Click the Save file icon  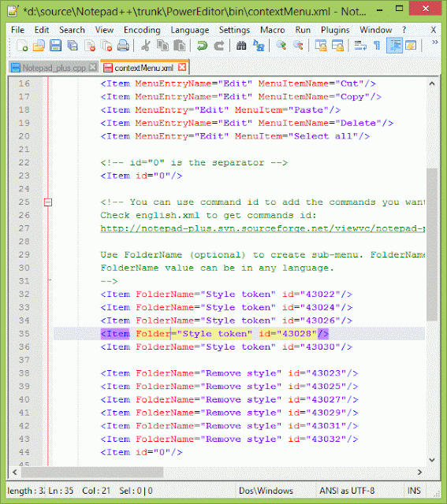pos(55,46)
